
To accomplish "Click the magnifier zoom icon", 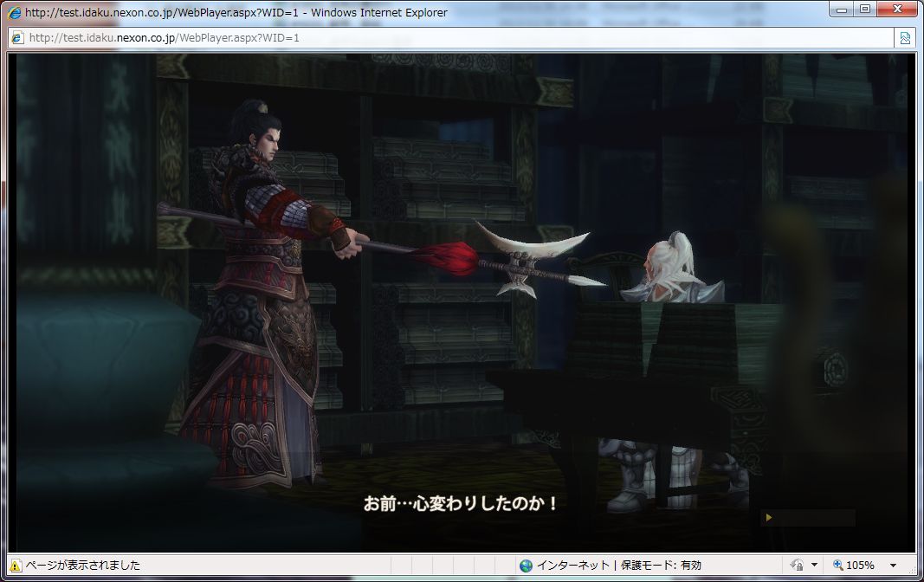I will click(x=837, y=565).
